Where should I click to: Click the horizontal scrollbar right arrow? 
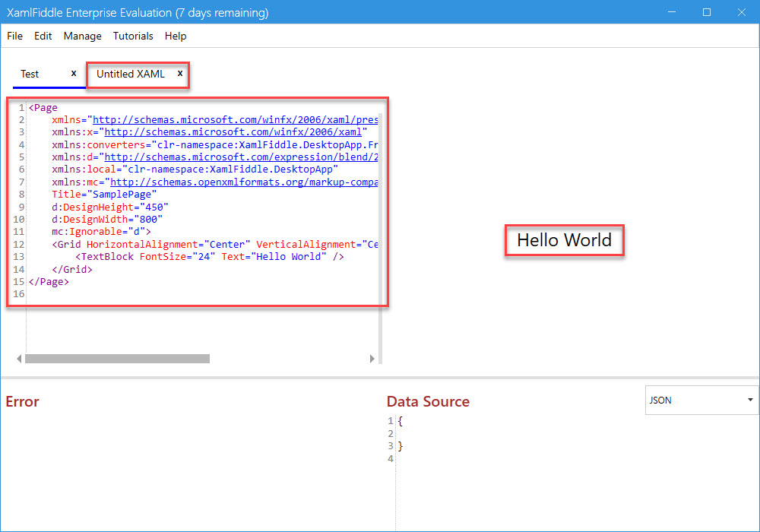click(x=372, y=359)
